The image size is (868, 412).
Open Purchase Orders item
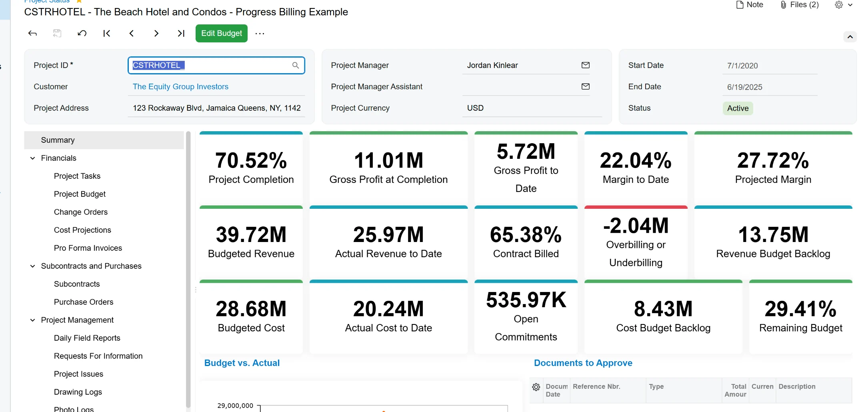84,302
